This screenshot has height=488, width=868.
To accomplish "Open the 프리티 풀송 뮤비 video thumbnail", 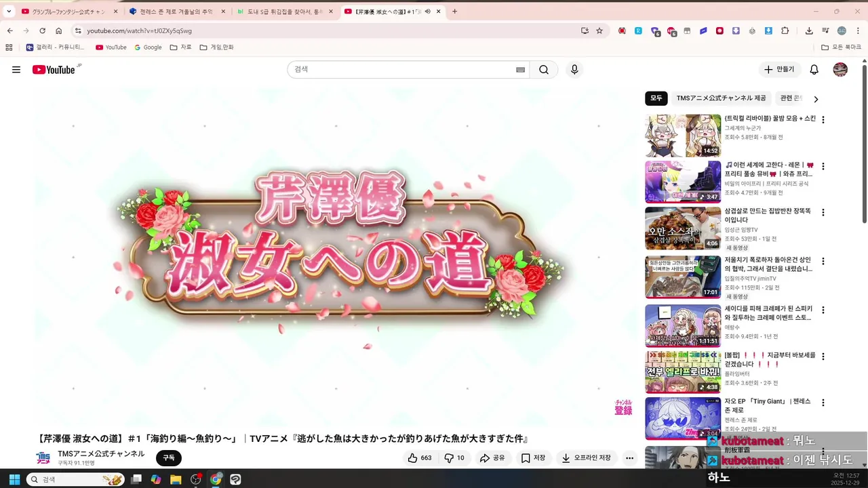I will tap(683, 182).
